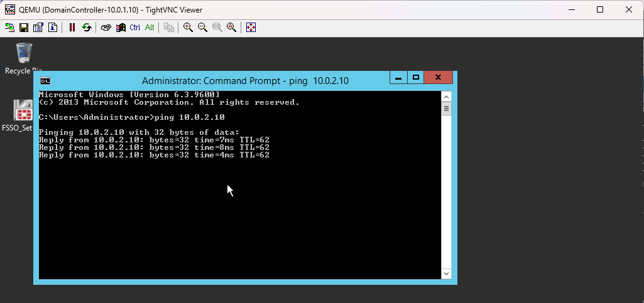Maximize the remote Command Prompt window
This screenshot has width=644, height=303.
point(416,78)
